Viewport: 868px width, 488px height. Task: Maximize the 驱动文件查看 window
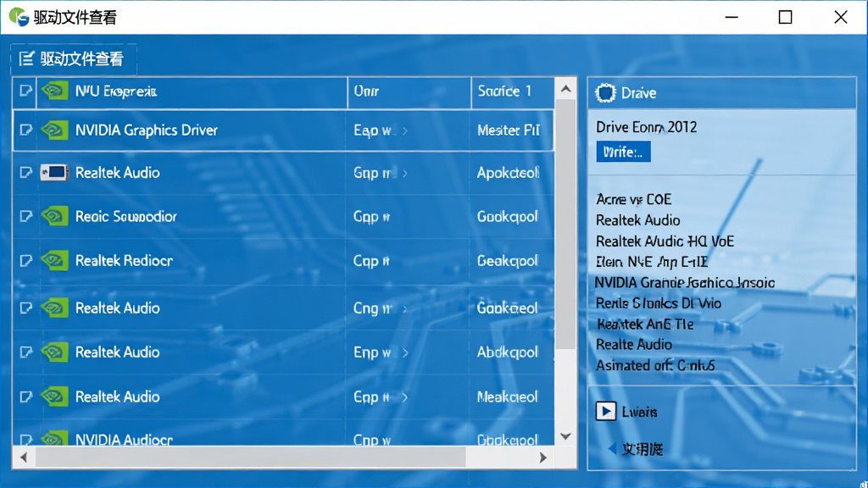point(785,17)
